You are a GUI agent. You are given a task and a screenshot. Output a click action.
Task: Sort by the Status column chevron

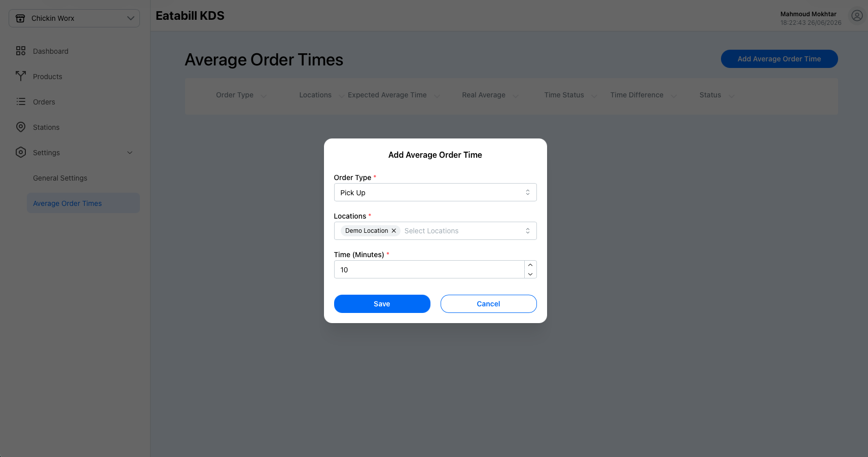(x=731, y=95)
